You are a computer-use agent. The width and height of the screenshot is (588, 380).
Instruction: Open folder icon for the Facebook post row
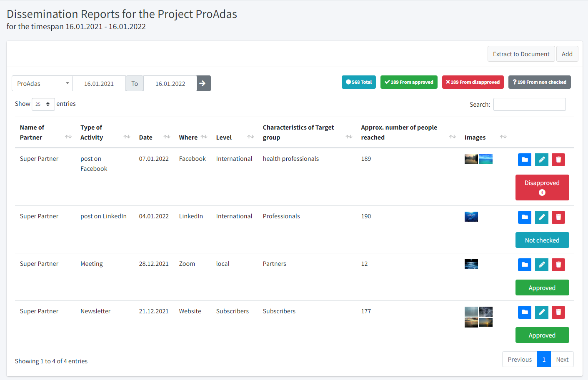click(524, 160)
